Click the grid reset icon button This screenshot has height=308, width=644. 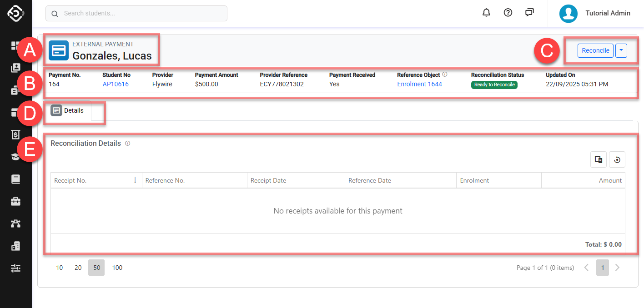point(617,159)
